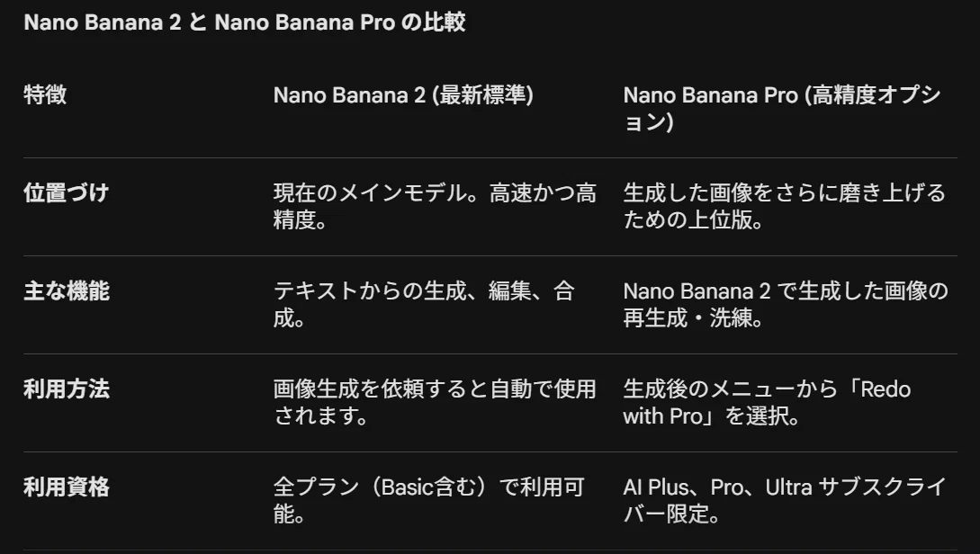The width and height of the screenshot is (980, 554).
Task: Click the Nano Banana Pro (高精度オプション) header
Action: pyautogui.click(x=782, y=109)
